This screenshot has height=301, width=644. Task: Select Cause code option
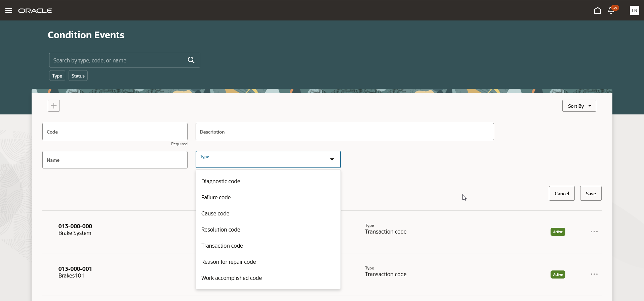click(x=268, y=213)
